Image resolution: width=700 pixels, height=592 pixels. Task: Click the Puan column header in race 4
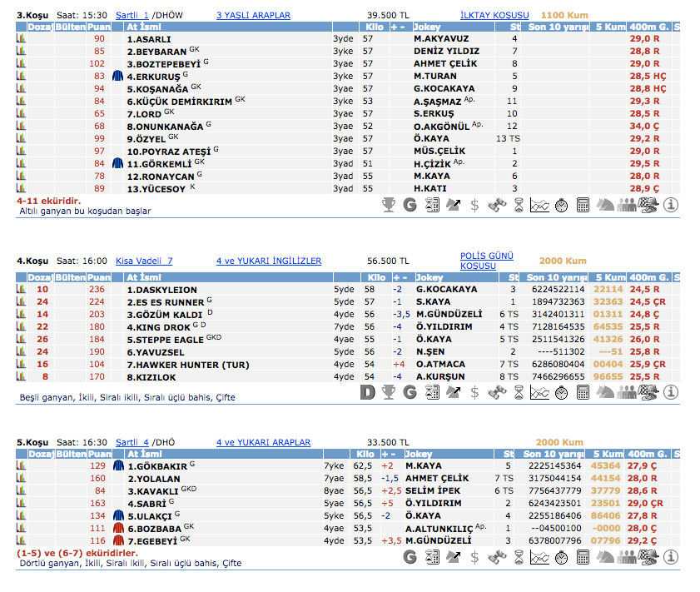point(98,277)
